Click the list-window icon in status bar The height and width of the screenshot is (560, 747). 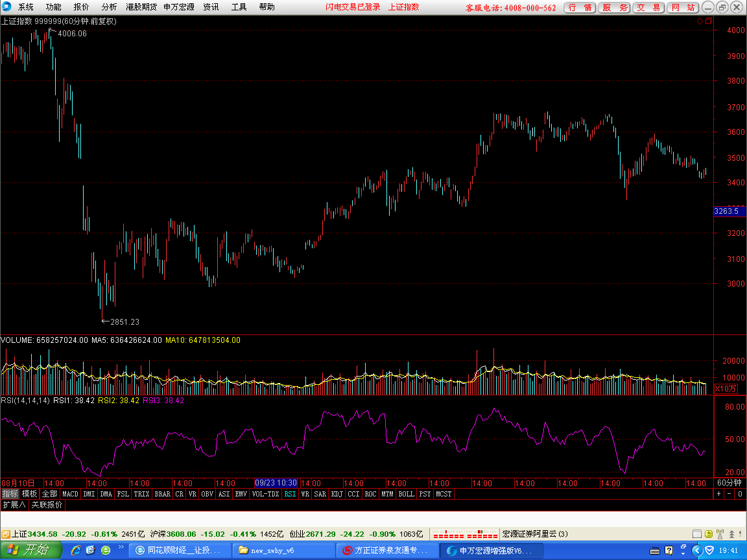pos(697,534)
